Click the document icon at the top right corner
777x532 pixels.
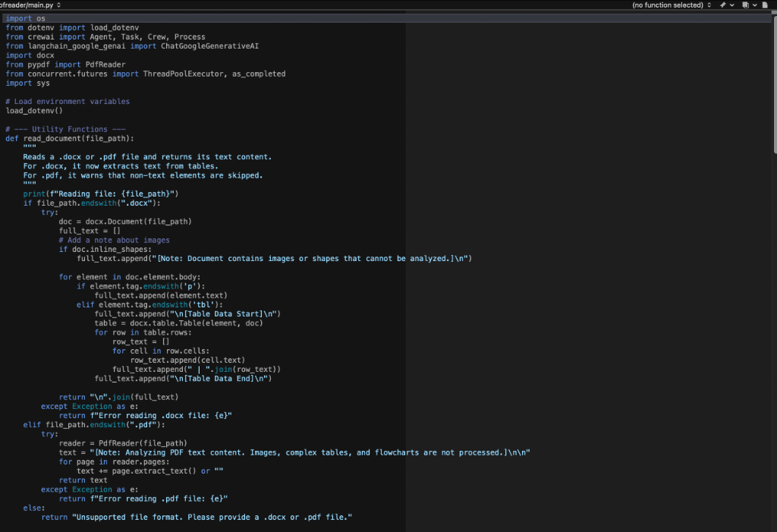tap(765, 5)
